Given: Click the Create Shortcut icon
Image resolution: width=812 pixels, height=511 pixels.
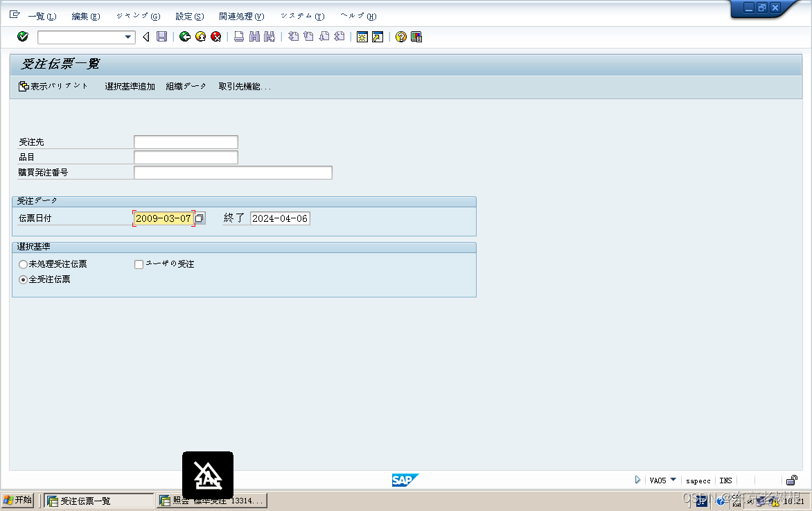Looking at the screenshot, I should (x=378, y=37).
